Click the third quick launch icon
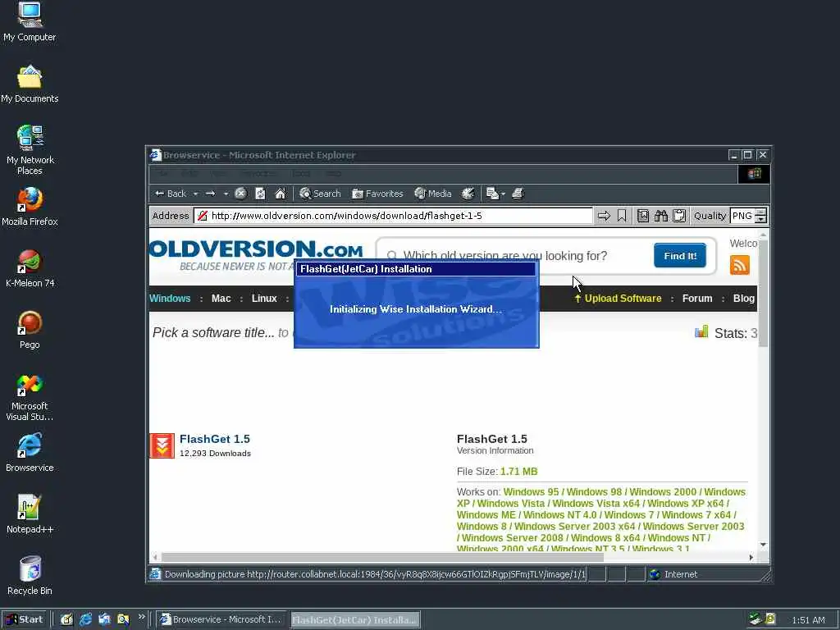Screen dimensions: 840x630 click(x=104, y=620)
